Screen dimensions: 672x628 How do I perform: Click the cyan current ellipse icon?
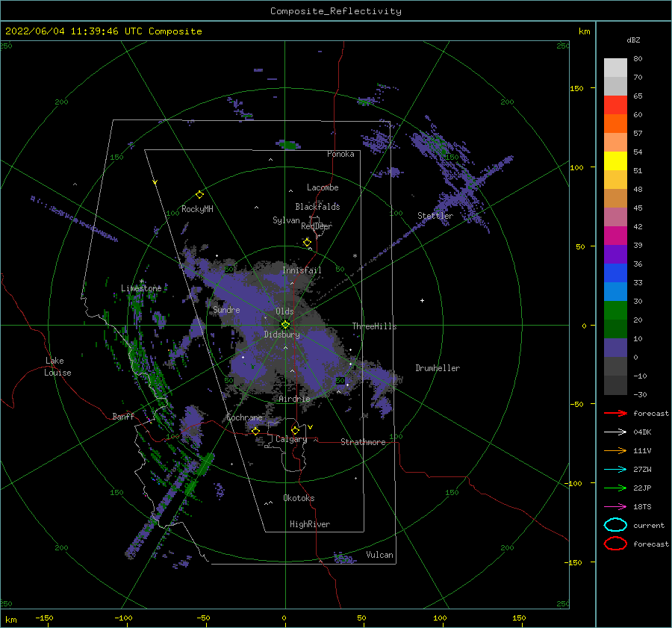[x=615, y=525]
